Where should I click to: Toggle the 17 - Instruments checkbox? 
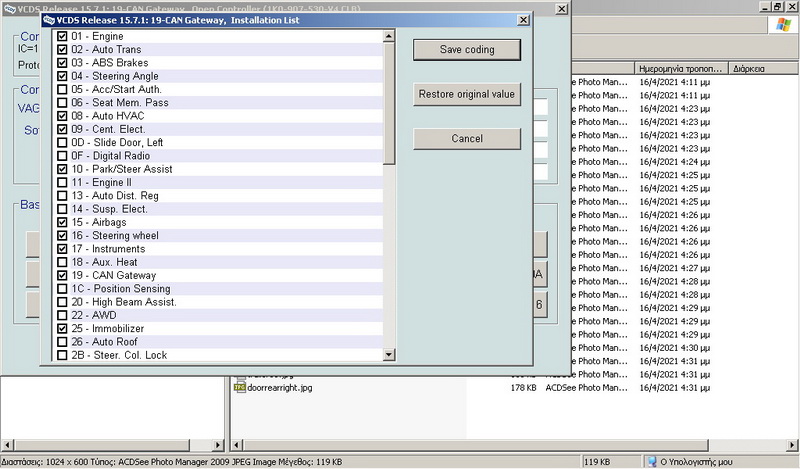pos(62,249)
